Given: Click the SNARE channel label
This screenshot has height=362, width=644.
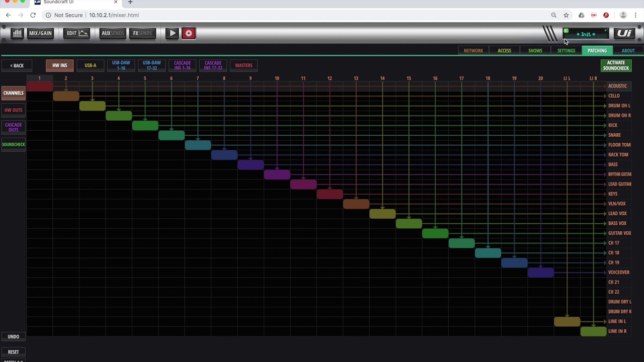Looking at the screenshot, I should (614, 135).
